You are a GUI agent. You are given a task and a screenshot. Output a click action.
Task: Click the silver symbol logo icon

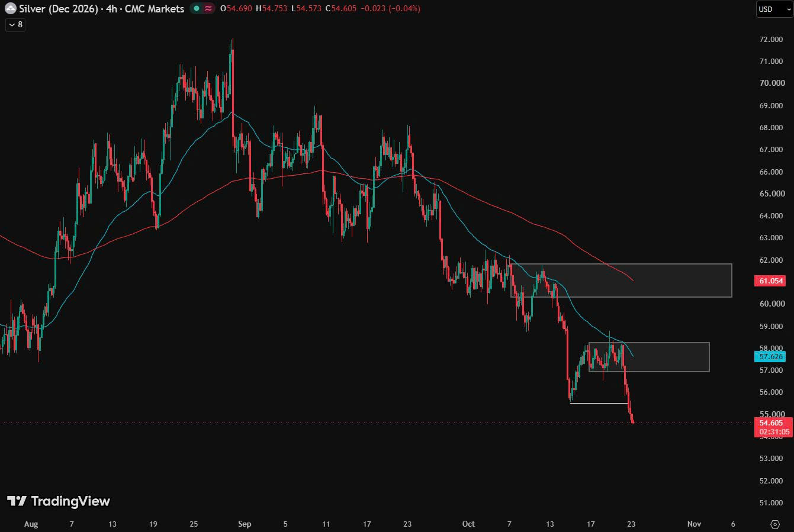click(11, 8)
